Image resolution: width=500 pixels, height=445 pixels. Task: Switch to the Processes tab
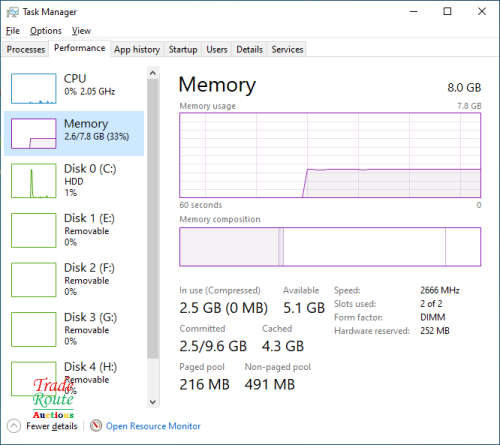pyautogui.click(x=26, y=50)
